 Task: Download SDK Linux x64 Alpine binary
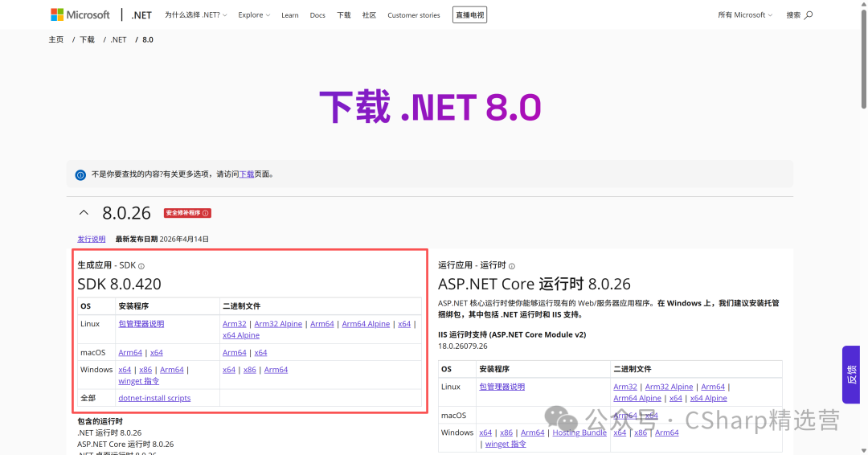point(241,335)
